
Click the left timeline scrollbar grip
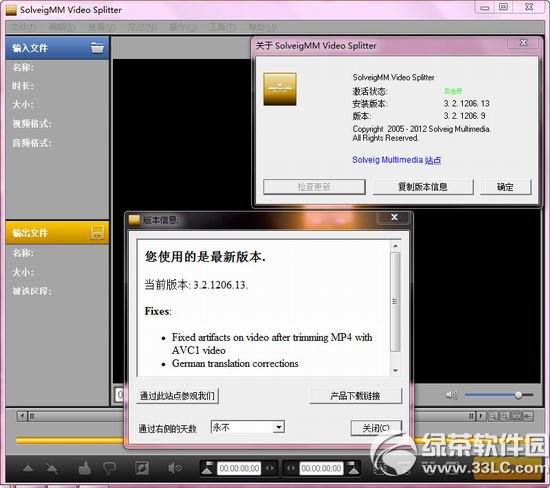(32, 416)
